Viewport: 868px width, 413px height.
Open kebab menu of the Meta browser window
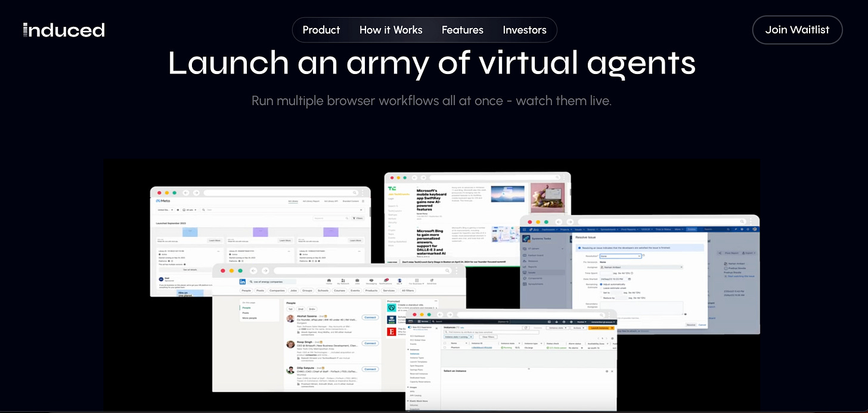point(362,193)
